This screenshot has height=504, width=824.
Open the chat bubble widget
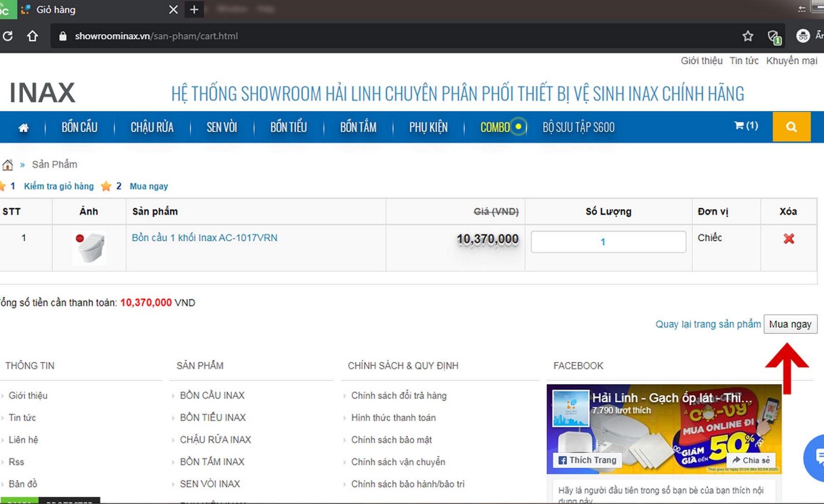(x=817, y=457)
